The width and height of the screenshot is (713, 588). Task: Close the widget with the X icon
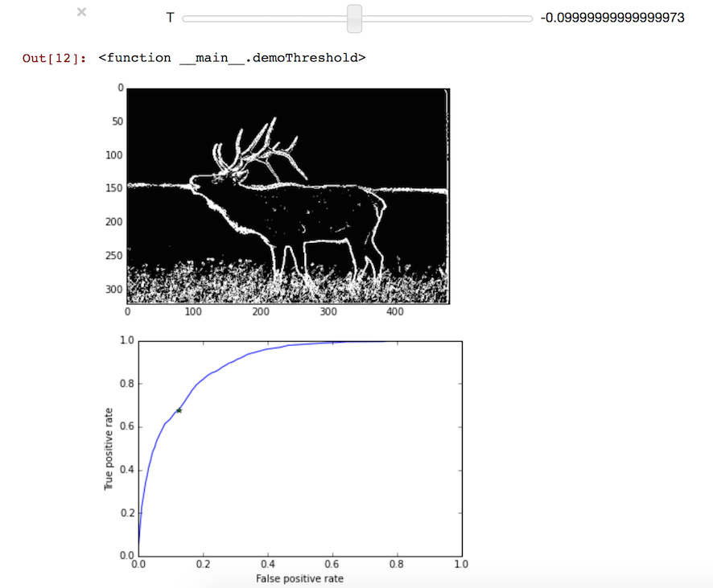(x=81, y=12)
